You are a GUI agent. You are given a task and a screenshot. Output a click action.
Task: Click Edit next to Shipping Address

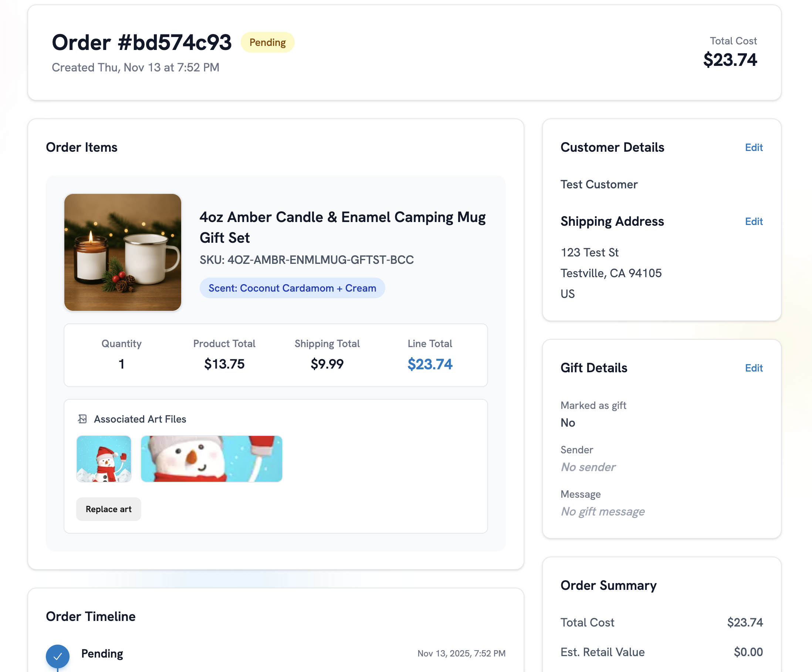(x=754, y=221)
